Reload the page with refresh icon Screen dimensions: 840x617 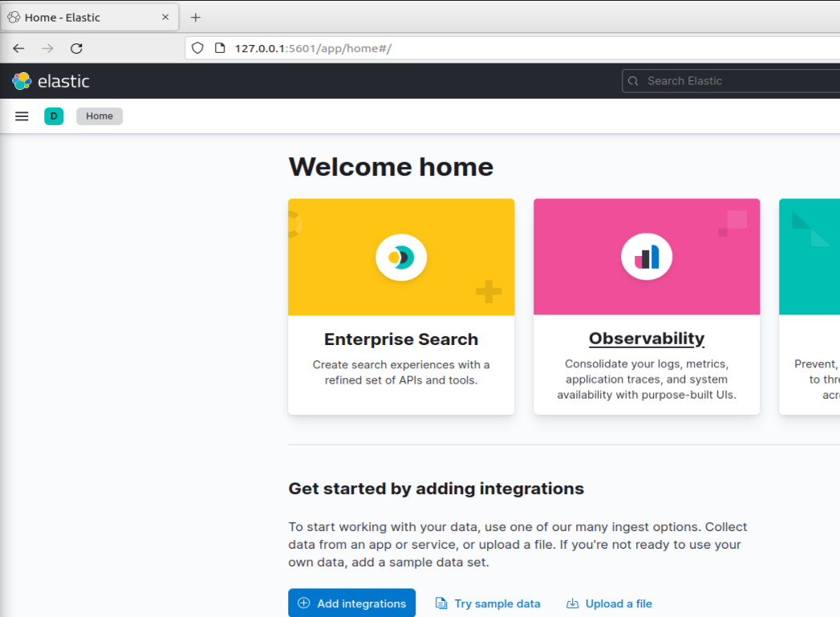tap(76, 48)
